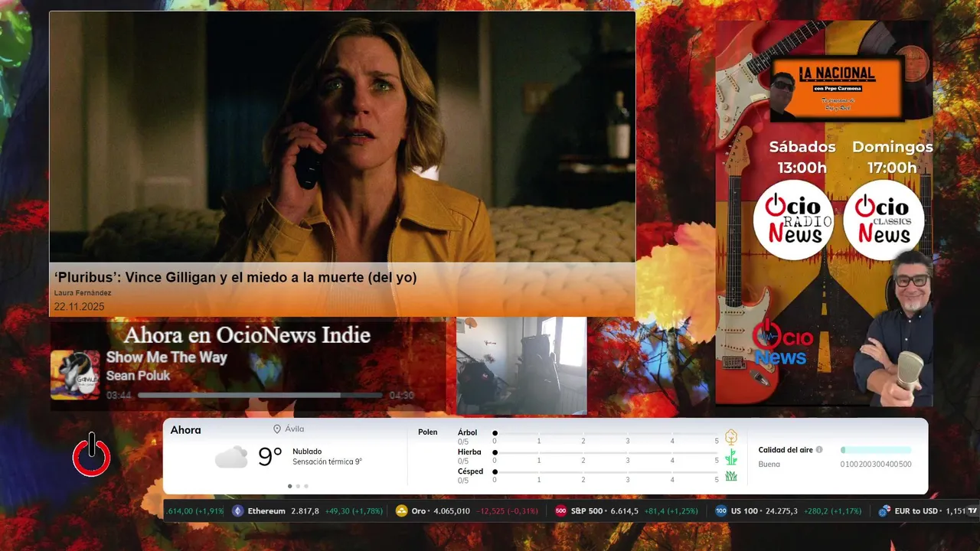The width and height of the screenshot is (980, 551).
Task: Select the Césped grass pollen icon
Action: (731, 476)
